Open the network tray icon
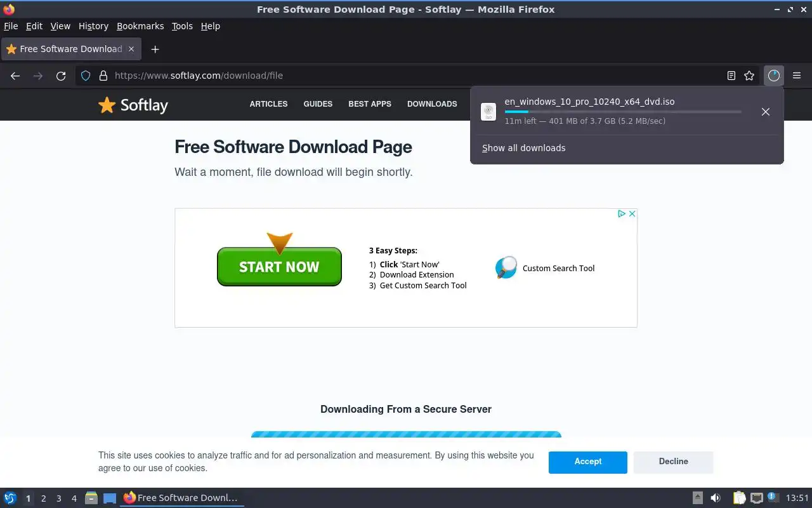Screen dimensions: 812x508 (756, 498)
